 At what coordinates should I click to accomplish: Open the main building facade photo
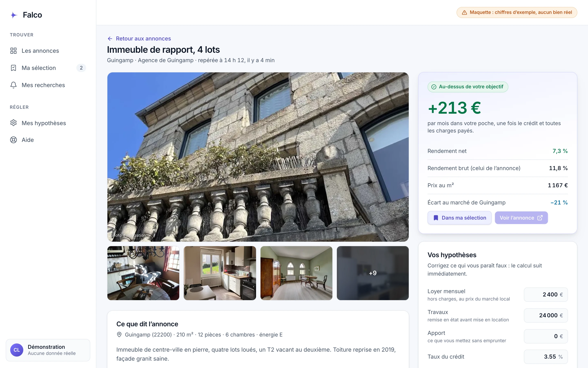click(258, 157)
